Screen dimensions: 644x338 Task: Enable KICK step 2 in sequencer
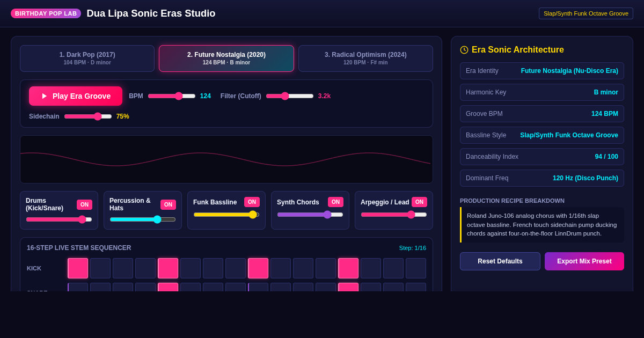100,268
